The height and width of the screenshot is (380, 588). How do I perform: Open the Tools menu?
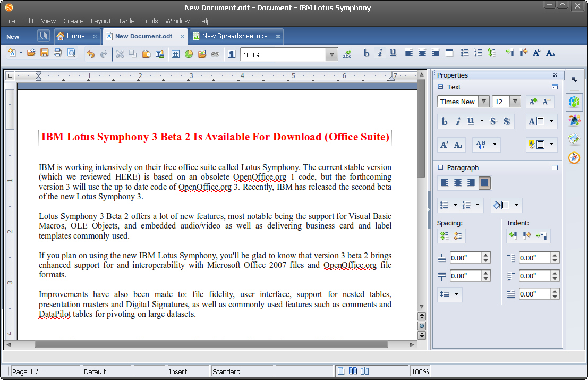[150, 21]
